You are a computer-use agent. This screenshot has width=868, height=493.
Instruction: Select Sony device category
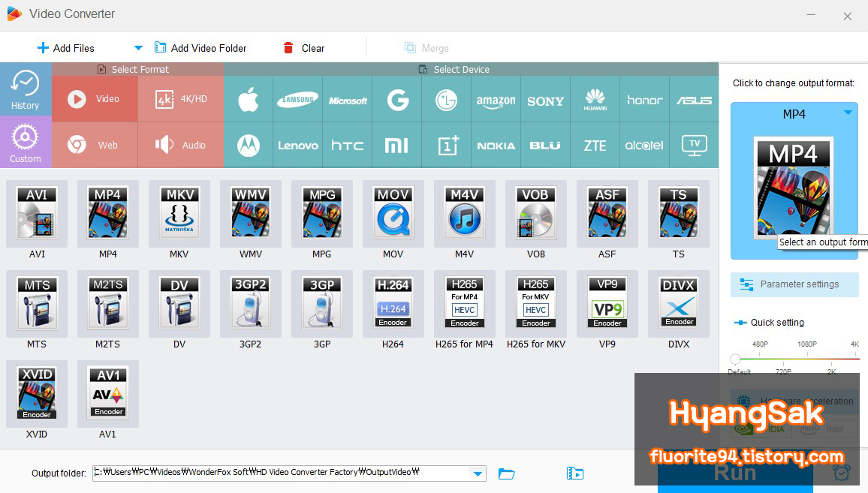point(546,100)
